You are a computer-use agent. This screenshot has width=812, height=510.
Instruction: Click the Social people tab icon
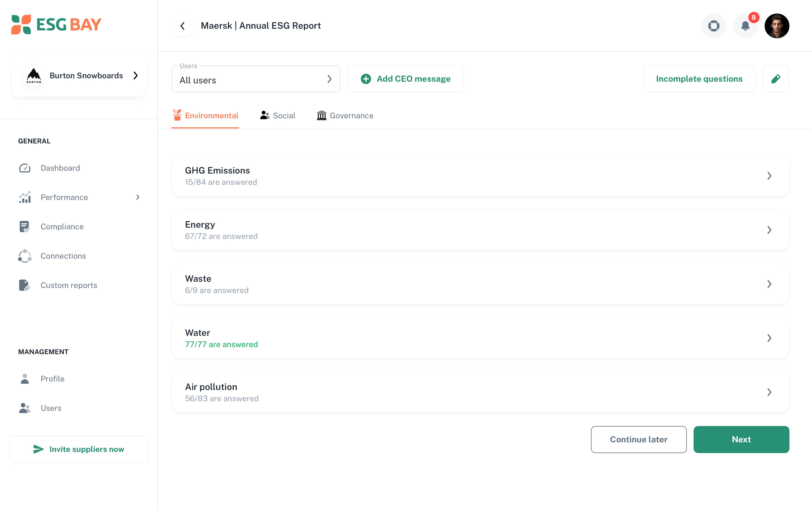[x=265, y=115]
